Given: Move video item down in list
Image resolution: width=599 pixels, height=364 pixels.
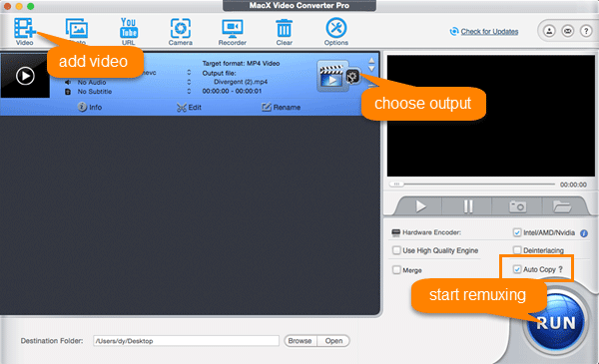Looking at the screenshot, I should pyautogui.click(x=371, y=69).
